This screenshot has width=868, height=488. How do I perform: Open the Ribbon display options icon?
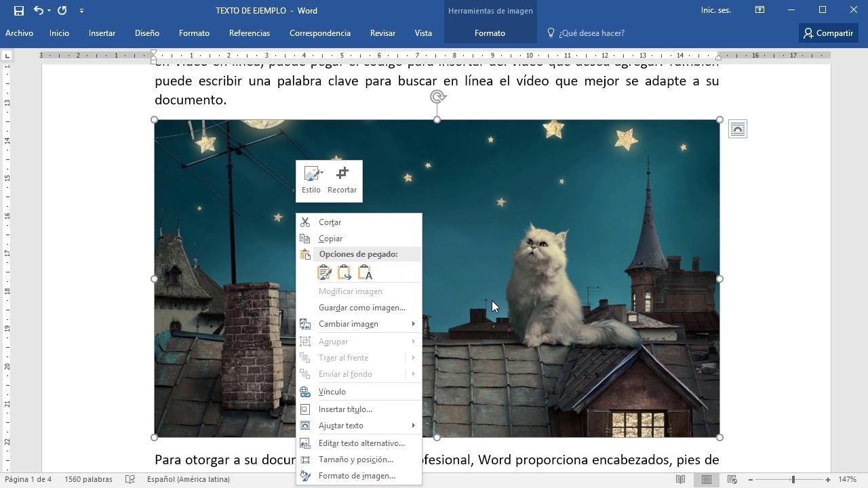pyautogui.click(x=759, y=10)
